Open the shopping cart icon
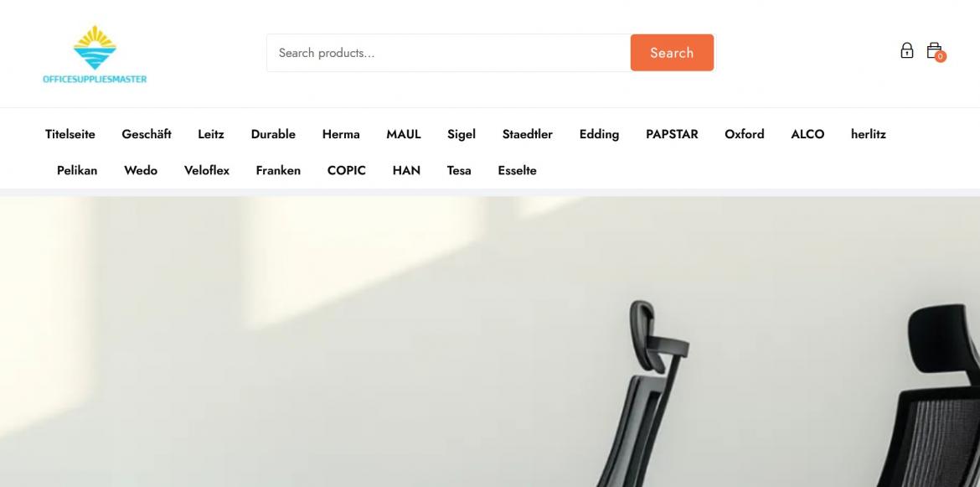This screenshot has height=487, width=980. point(936,51)
